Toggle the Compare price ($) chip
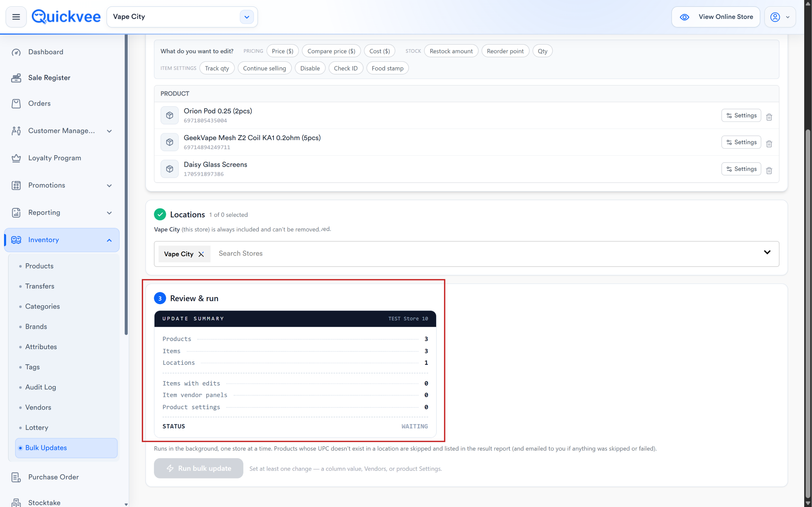 (331, 51)
